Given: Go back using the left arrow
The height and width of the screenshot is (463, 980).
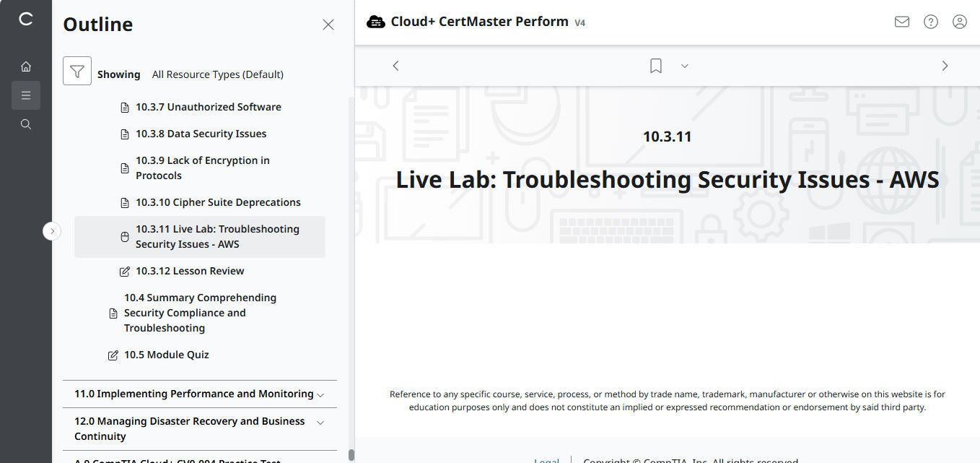Looking at the screenshot, I should point(395,65).
